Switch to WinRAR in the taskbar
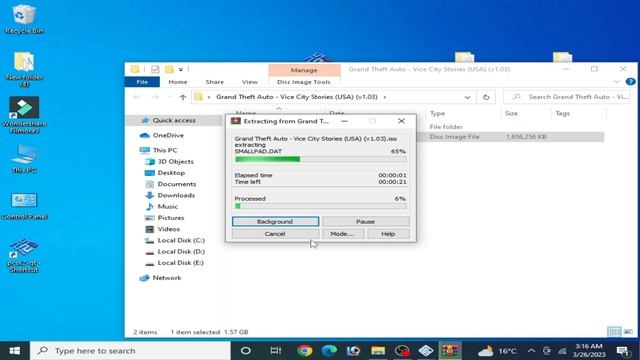 pos(450,351)
